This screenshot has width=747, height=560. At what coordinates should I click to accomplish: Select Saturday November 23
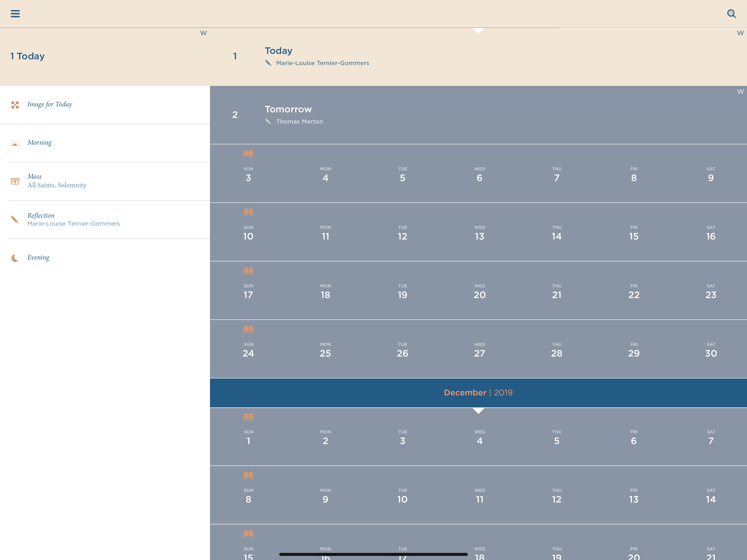711,291
